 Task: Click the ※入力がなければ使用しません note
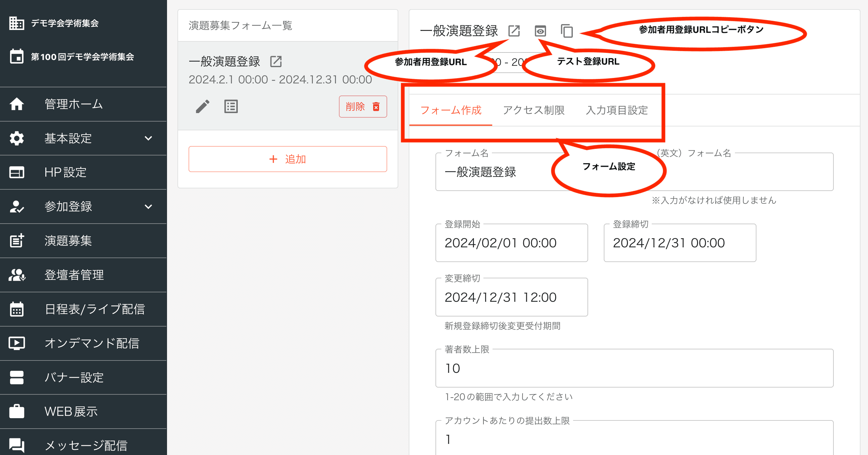coord(714,200)
